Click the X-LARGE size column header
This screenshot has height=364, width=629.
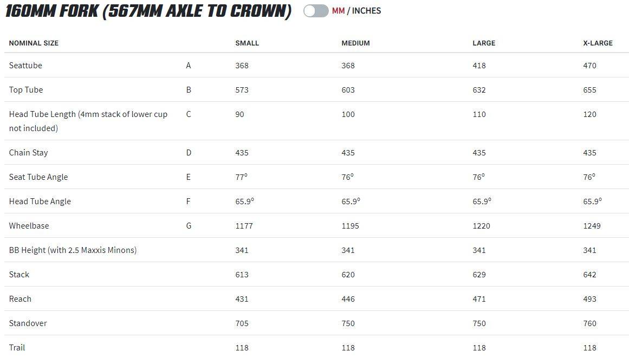pyautogui.click(x=598, y=43)
